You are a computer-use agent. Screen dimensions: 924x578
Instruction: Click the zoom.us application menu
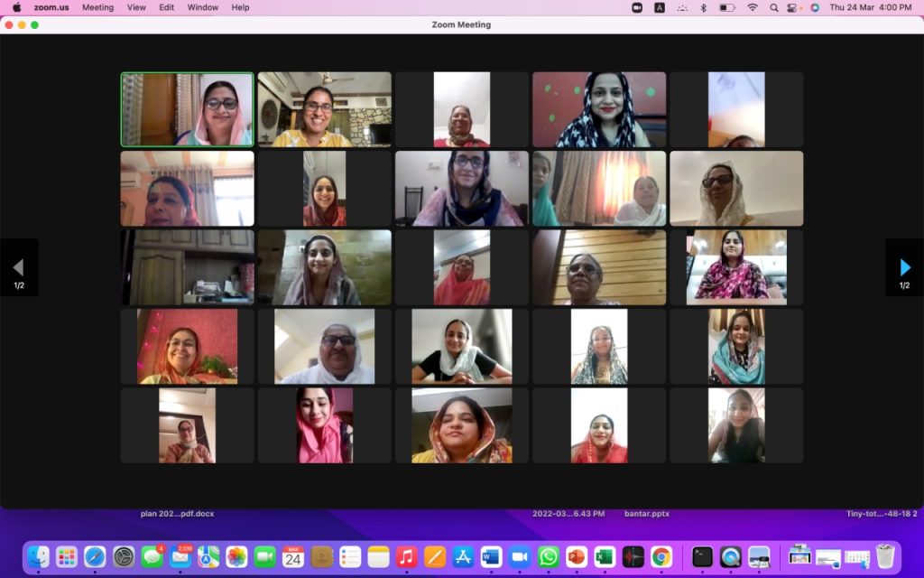tap(51, 7)
